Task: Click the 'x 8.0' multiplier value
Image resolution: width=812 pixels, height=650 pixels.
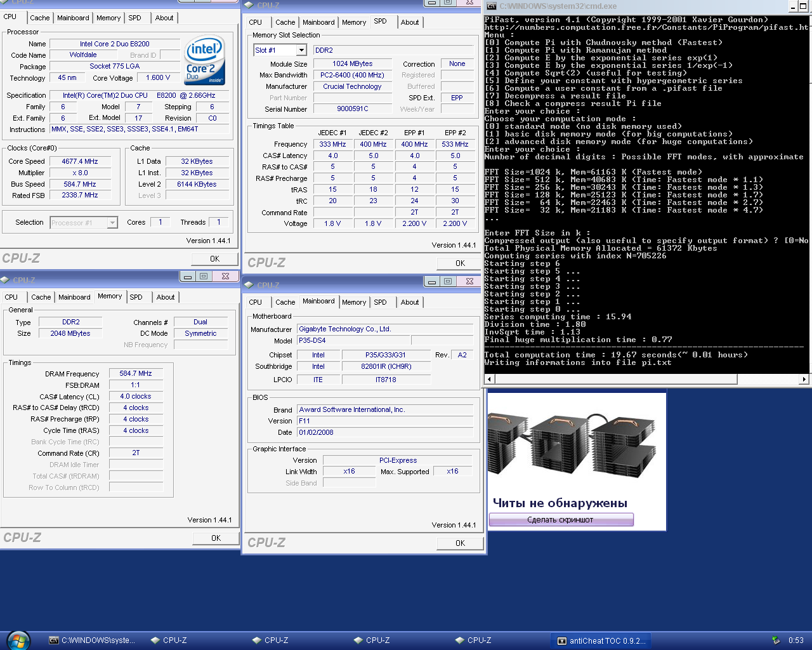Action: (x=80, y=173)
